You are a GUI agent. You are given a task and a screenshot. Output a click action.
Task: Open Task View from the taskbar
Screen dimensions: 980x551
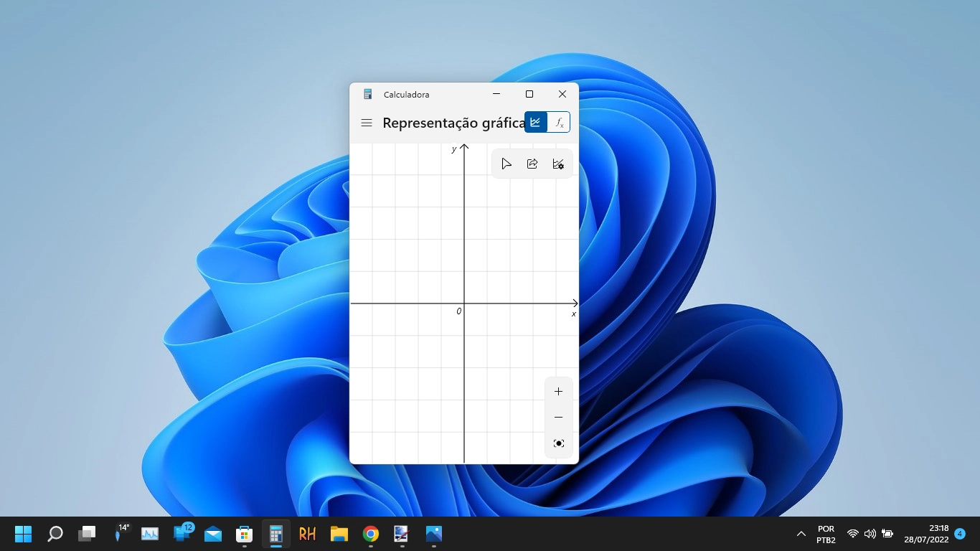click(87, 534)
